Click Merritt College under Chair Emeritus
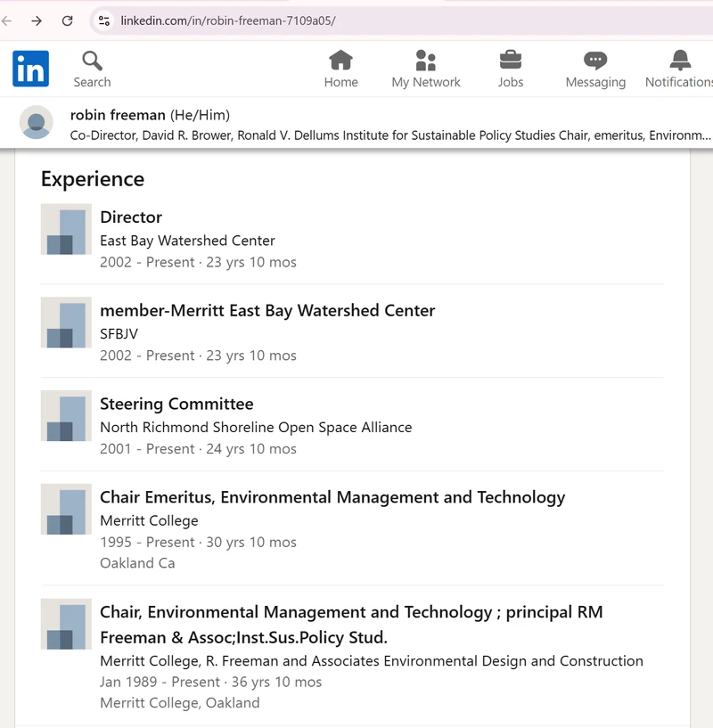 tap(149, 520)
